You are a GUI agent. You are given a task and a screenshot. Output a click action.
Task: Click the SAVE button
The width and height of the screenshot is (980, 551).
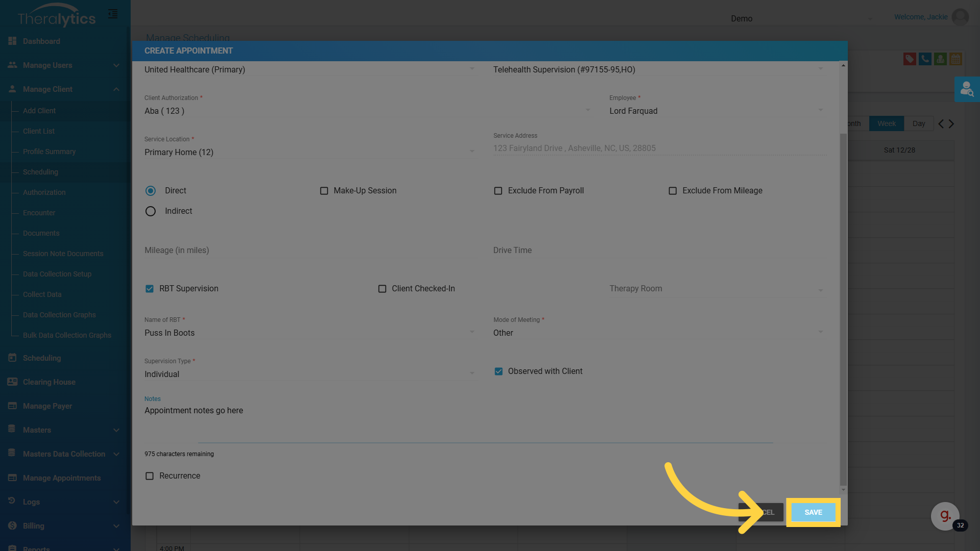pyautogui.click(x=813, y=512)
